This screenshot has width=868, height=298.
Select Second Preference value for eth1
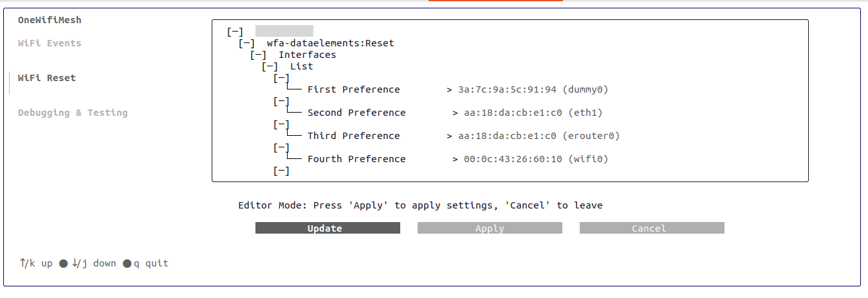(533, 113)
